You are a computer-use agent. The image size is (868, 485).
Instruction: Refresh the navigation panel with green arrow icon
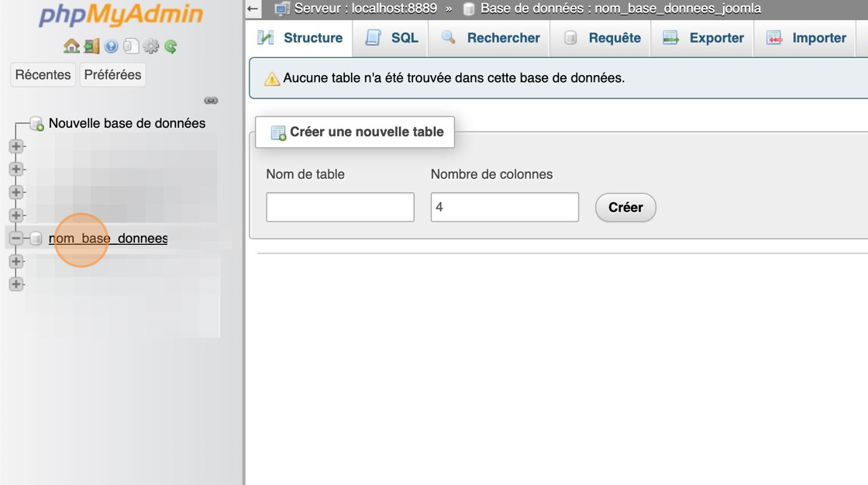170,46
